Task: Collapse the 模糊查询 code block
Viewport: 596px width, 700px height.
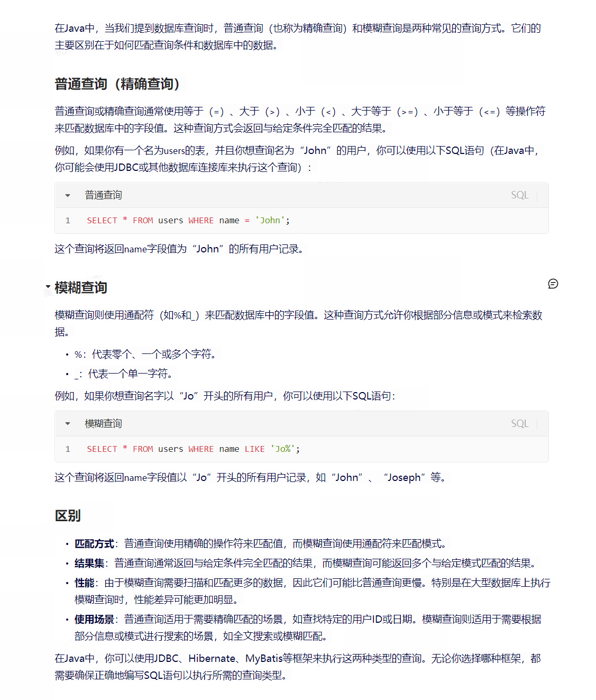Action: 68,424
